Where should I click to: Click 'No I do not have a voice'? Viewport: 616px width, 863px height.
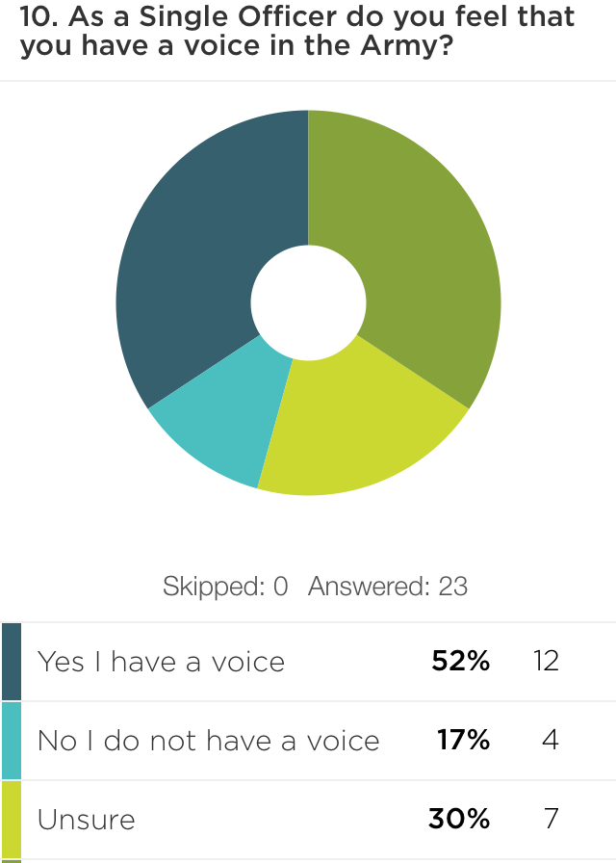[x=208, y=741]
